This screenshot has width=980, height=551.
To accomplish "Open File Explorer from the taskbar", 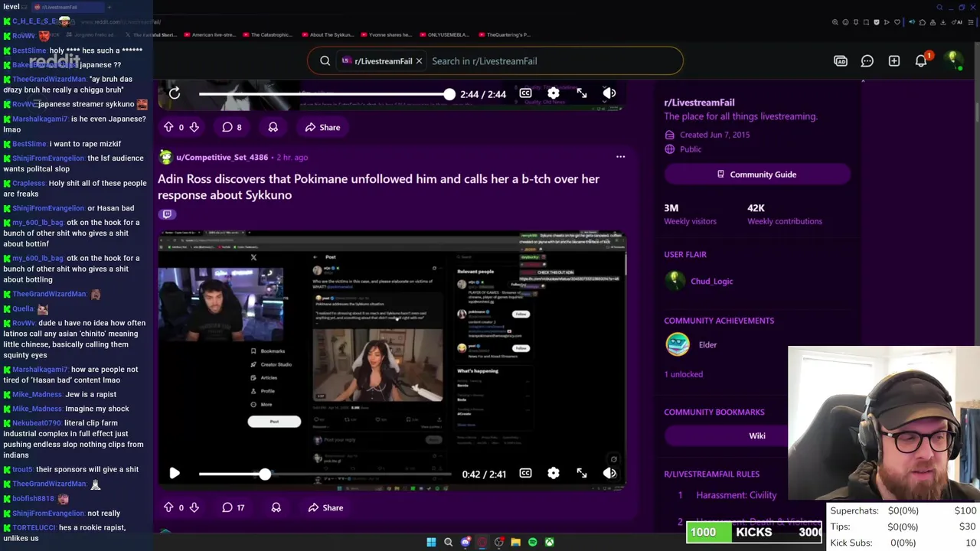I will coord(515,542).
